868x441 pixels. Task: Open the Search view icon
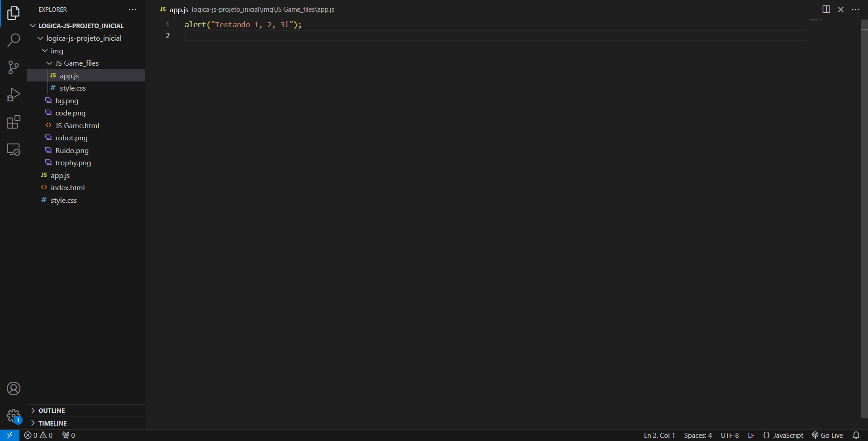[14, 40]
